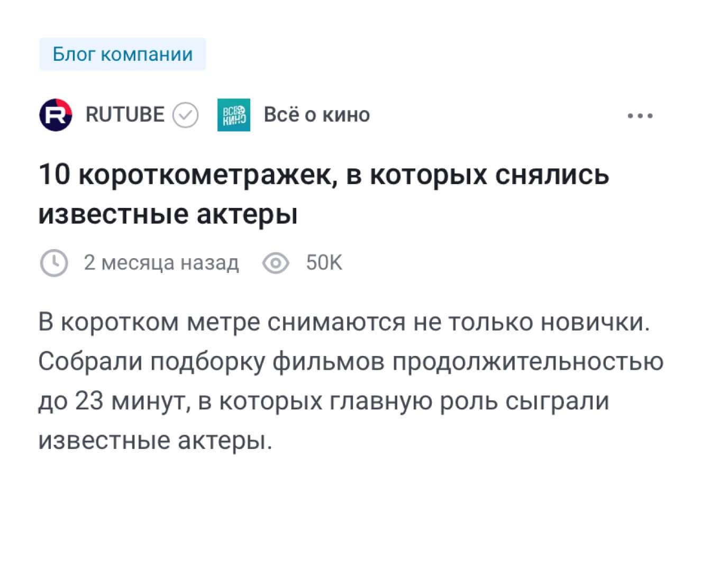This screenshot has height=567, width=728.
Task: Go to the Всё о кино hub link
Action: click(317, 114)
